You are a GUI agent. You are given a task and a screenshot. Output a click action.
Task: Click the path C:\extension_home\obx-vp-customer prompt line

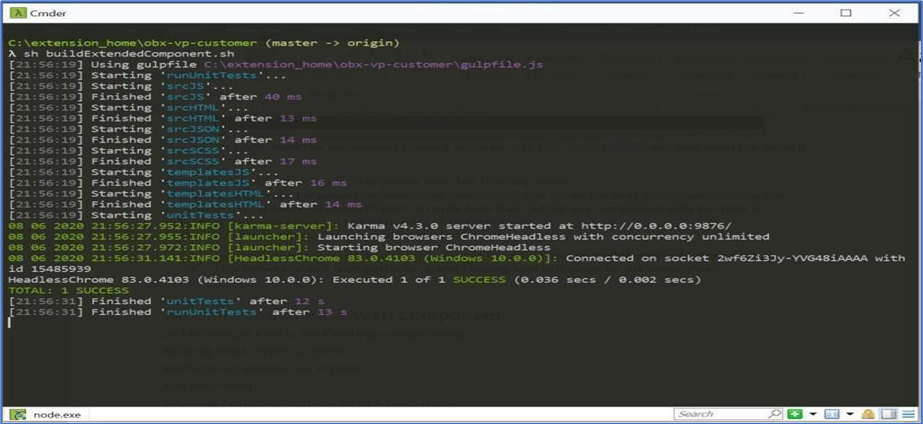[x=132, y=43]
